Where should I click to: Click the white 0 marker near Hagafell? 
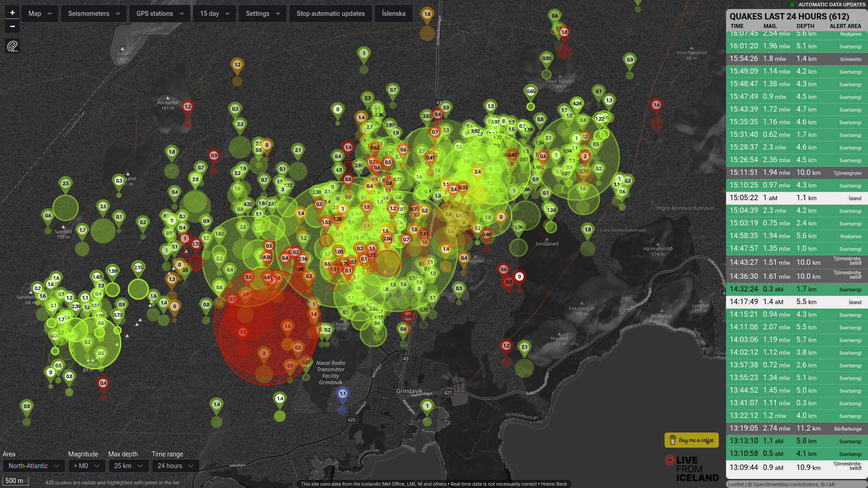[519, 277]
